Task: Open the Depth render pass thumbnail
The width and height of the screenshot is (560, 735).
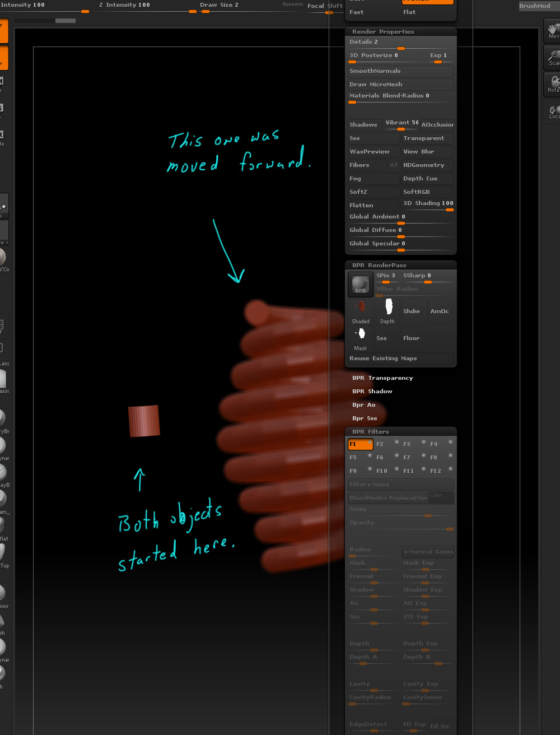Action: coord(388,311)
